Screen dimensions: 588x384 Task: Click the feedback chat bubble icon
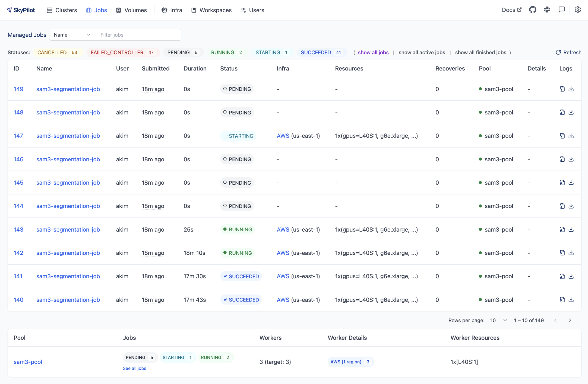click(x=562, y=10)
